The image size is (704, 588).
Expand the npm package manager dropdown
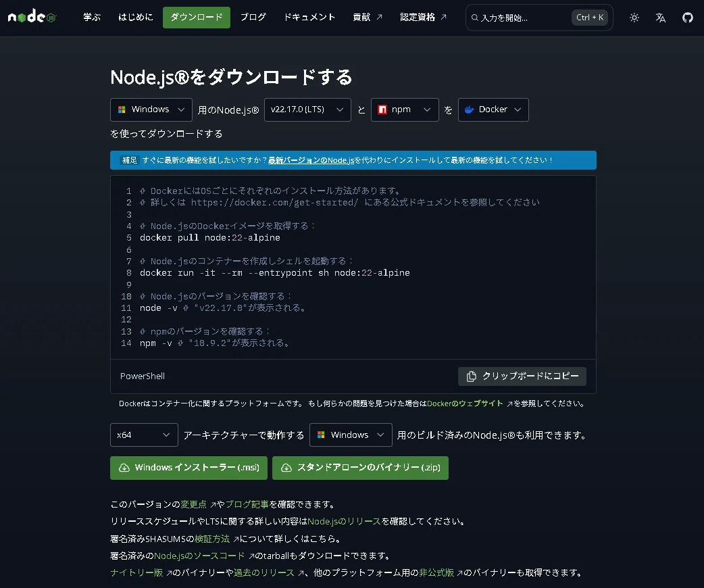[x=405, y=109]
